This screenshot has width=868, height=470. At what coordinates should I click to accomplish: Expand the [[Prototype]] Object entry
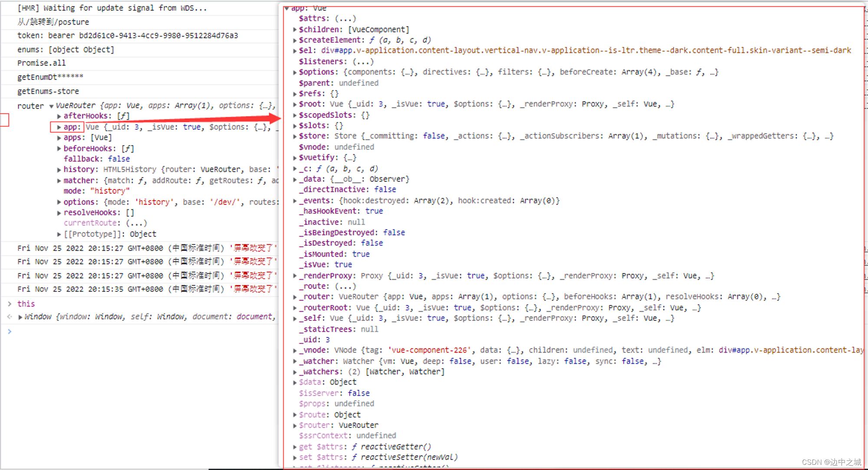[x=59, y=234]
